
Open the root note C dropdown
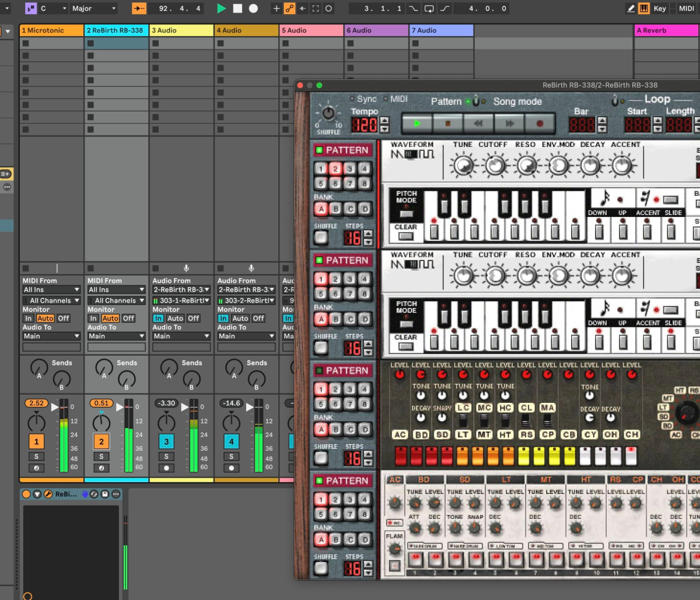pos(52,9)
